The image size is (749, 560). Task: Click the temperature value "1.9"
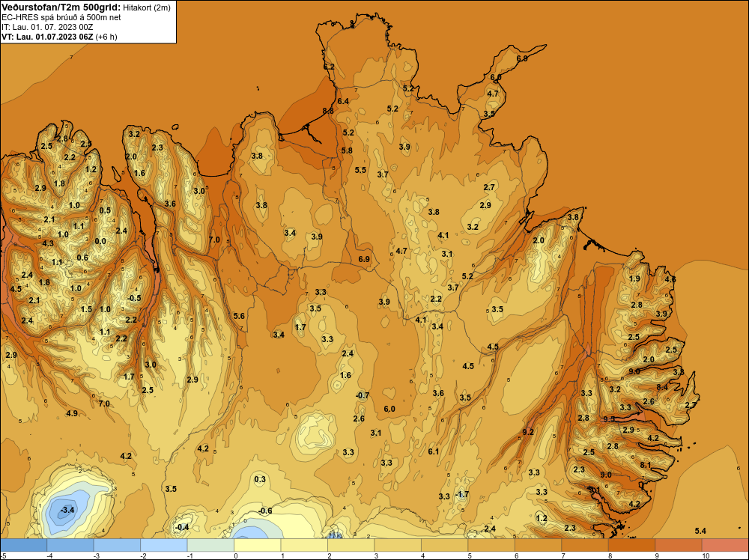pos(634,279)
